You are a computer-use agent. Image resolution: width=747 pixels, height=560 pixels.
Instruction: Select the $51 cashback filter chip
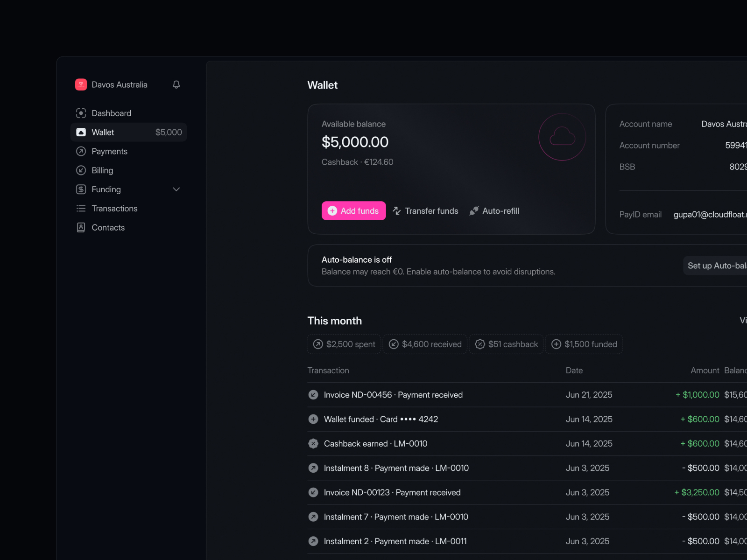coord(506,344)
